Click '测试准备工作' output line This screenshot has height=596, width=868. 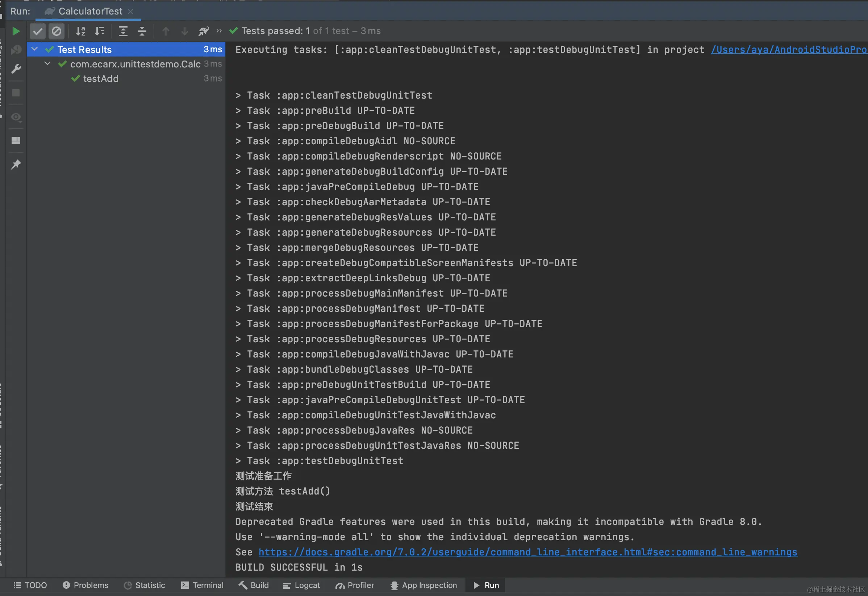pyautogui.click(x=263, y=476)
